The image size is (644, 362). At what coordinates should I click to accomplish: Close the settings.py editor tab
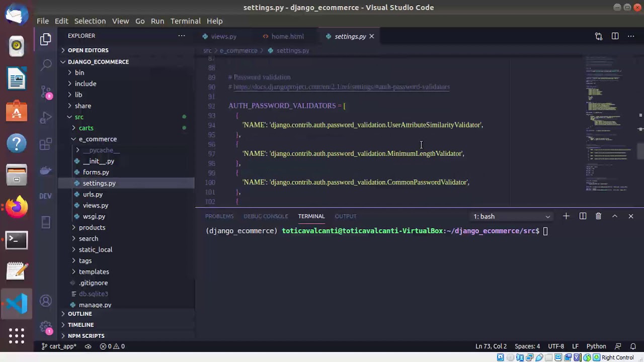pyautogui.click(x=372, y=36)
